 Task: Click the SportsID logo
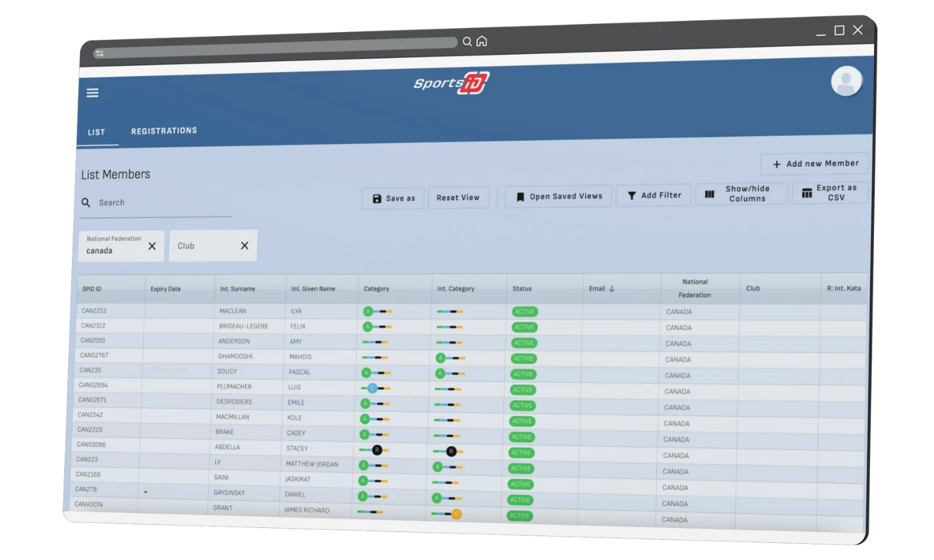tap(451, 83)
